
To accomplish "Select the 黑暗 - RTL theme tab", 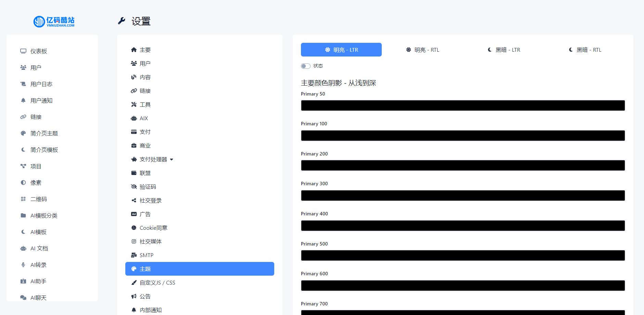I will click(585, 50).
